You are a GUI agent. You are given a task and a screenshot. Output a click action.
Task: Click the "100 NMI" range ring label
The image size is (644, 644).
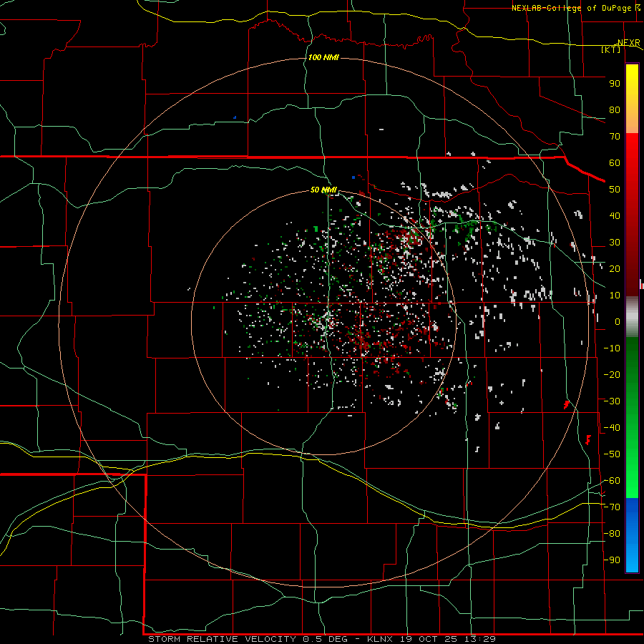tap(323, 57)
